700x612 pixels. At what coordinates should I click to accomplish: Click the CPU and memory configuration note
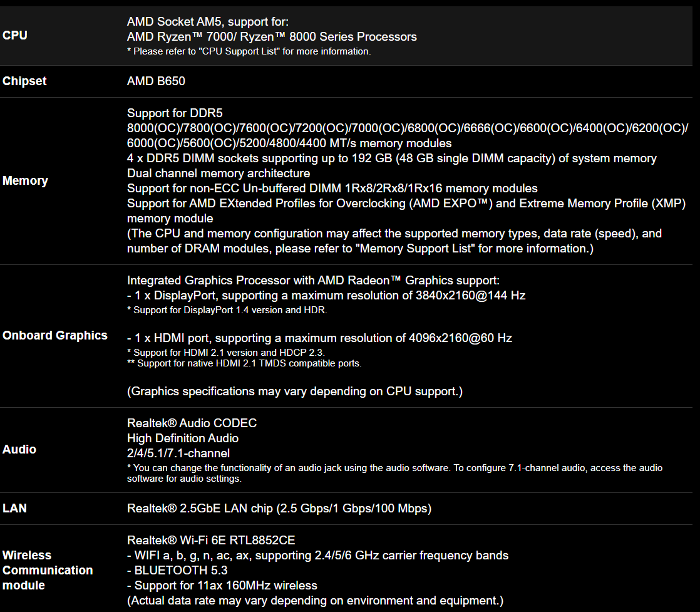tap(394, 234)
